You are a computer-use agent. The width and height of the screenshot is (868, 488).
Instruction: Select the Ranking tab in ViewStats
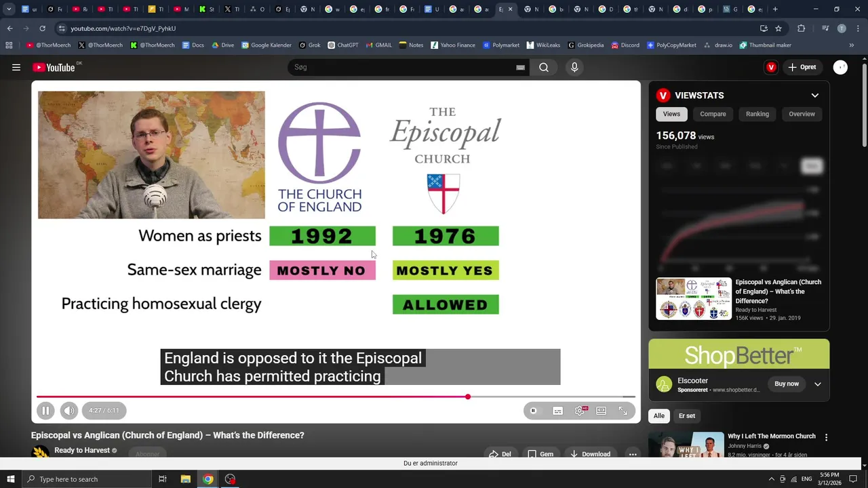pos(757,114)
